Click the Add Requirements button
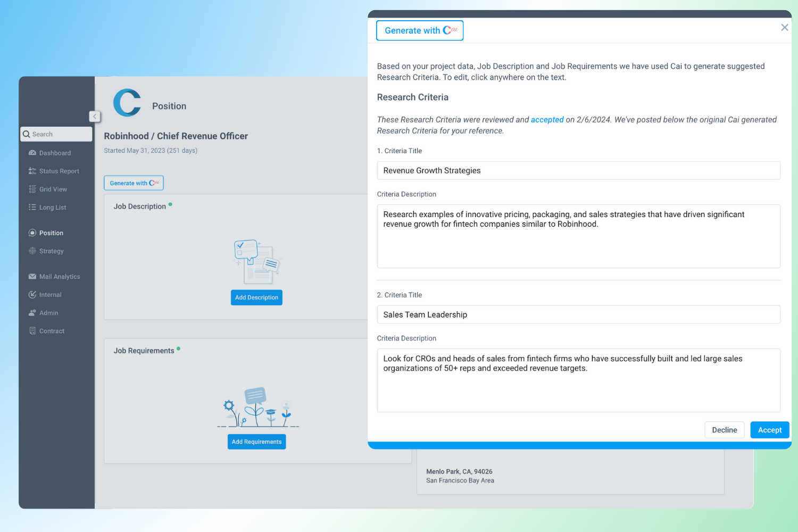The image size is (798, 532). [x=256, y=442]
